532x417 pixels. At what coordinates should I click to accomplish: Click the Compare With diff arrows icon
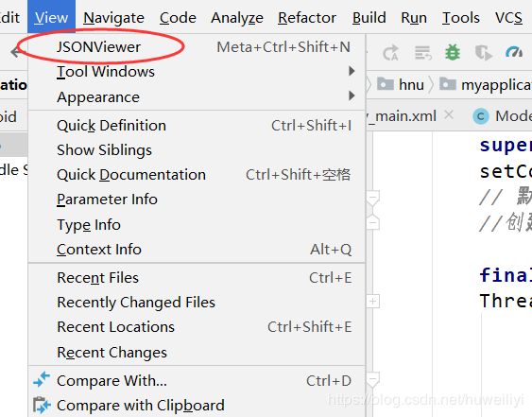42,379
